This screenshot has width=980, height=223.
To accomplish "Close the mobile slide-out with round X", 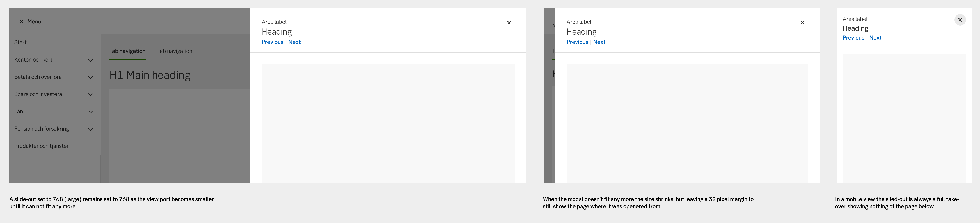I will [x=960, y=20].
